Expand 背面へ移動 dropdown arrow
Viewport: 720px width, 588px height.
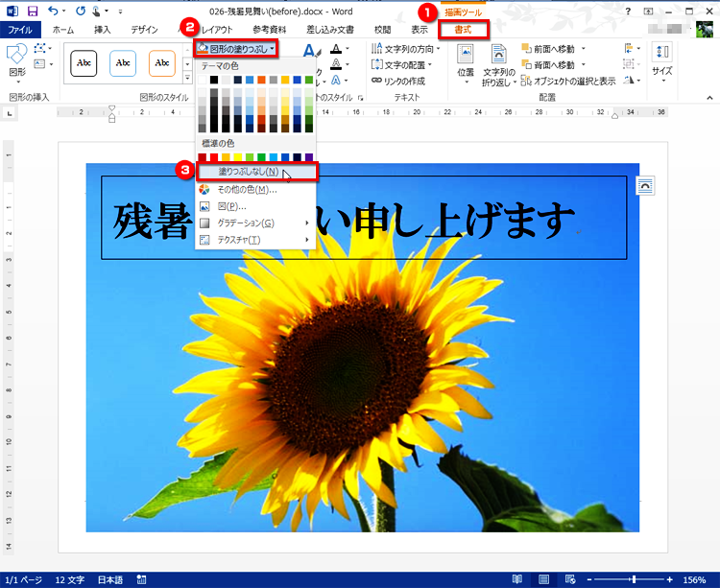(584, 64)
